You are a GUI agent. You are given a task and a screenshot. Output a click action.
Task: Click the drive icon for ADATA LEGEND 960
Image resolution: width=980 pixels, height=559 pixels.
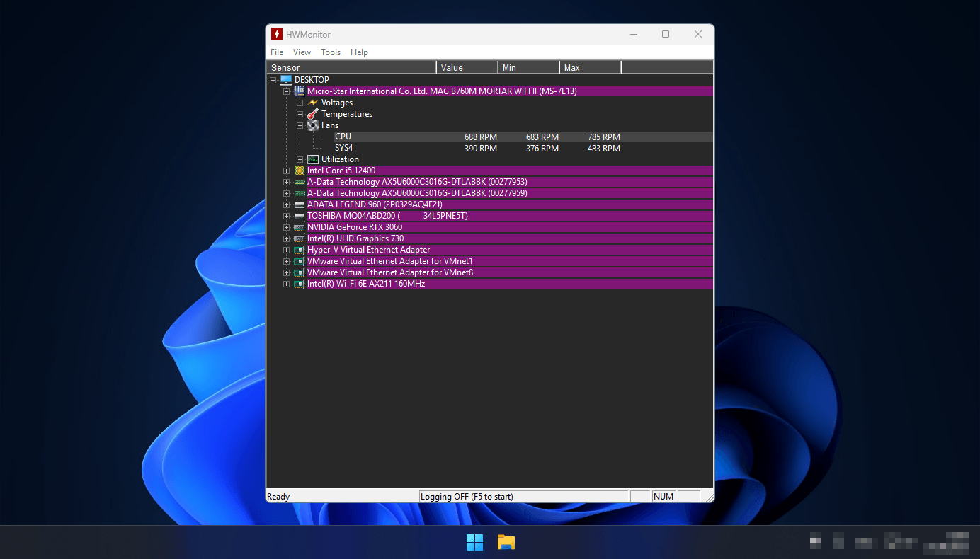299,204
